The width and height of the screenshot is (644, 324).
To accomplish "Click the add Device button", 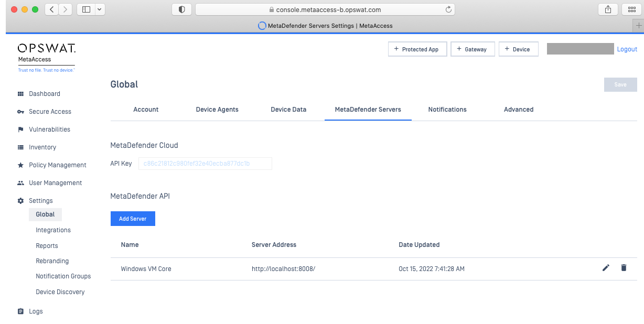I will (x=518, y=49).
